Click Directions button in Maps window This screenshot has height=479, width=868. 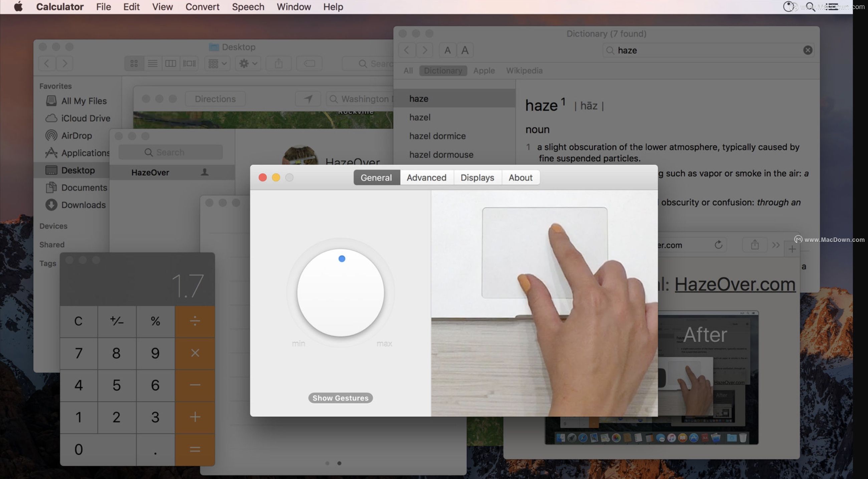coord(215,99)
